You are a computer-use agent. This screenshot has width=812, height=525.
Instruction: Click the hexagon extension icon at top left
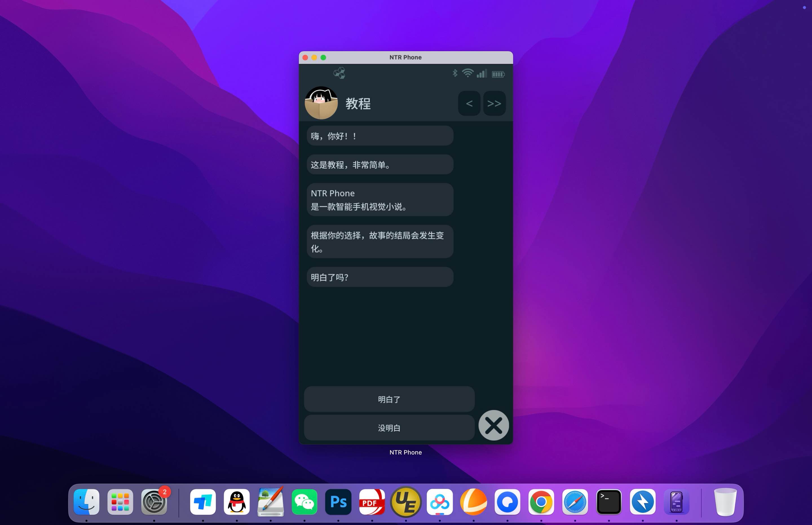(339, 73)
